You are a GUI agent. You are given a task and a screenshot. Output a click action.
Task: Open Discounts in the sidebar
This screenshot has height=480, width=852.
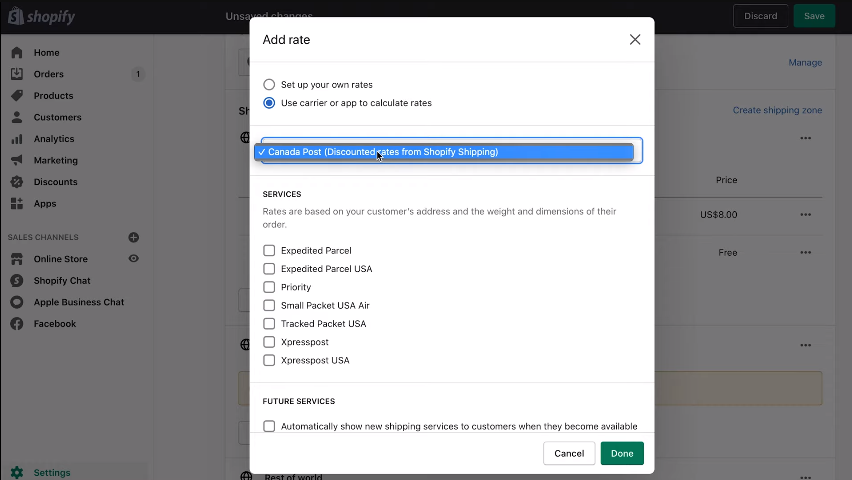[55, 182]
